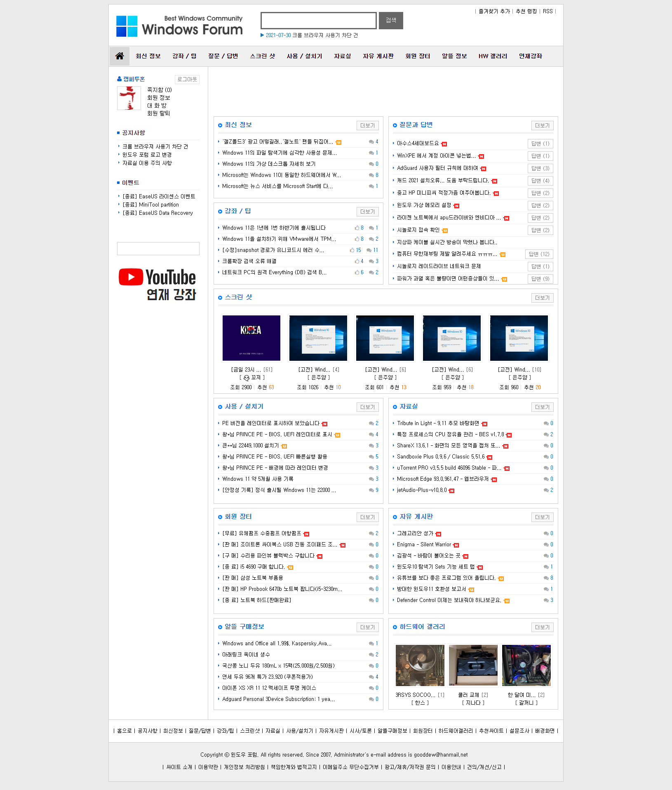
Task: Open the 강좌 / 팁 menu tab
Action: point(184,56)
